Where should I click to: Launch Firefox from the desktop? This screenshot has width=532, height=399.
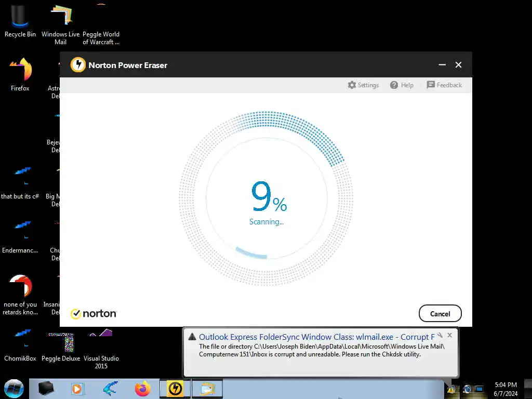[x=20, y=75]
